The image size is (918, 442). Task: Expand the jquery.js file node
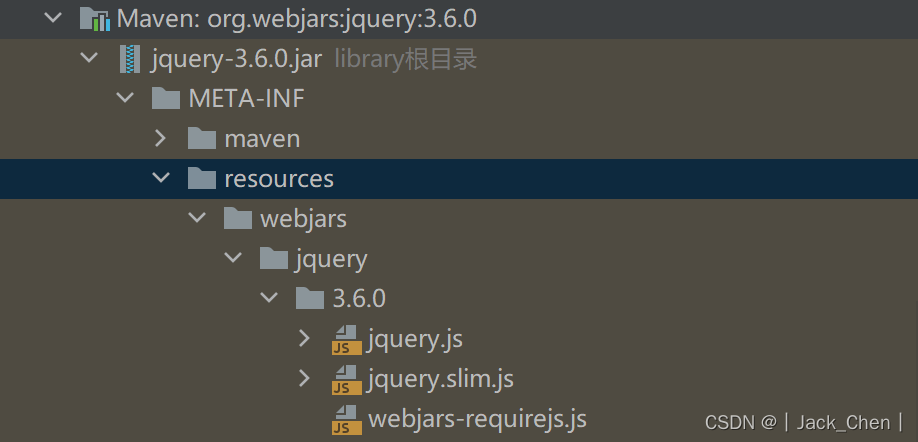pyautogui.click(x=304, y=338)
